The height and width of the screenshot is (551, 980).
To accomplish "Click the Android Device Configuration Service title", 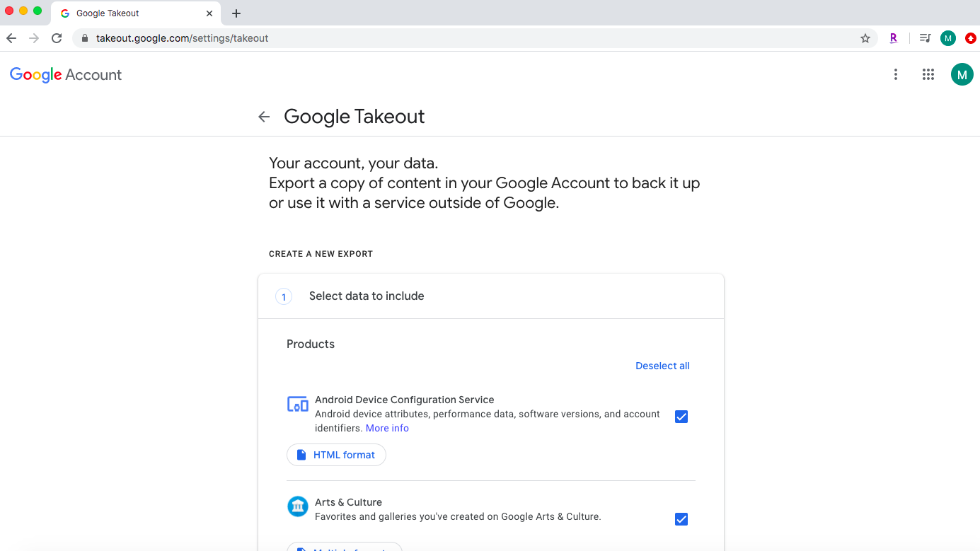I will pos(405,400).
